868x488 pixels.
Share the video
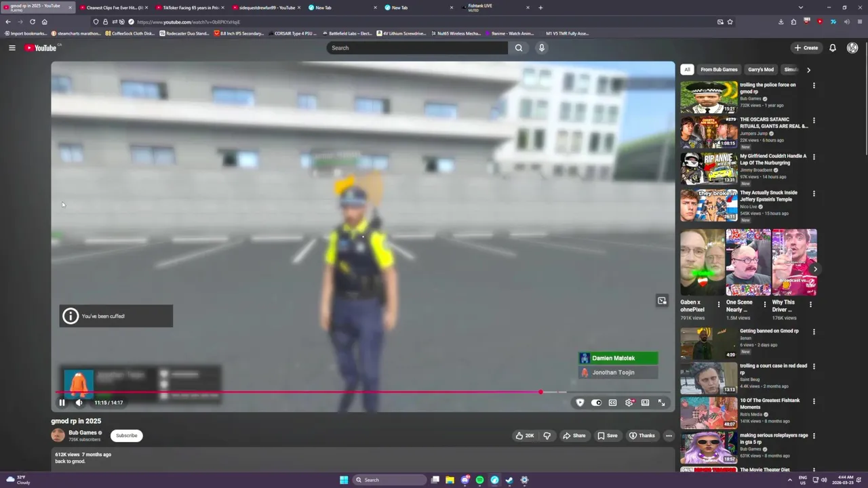(x=574, y=436)
